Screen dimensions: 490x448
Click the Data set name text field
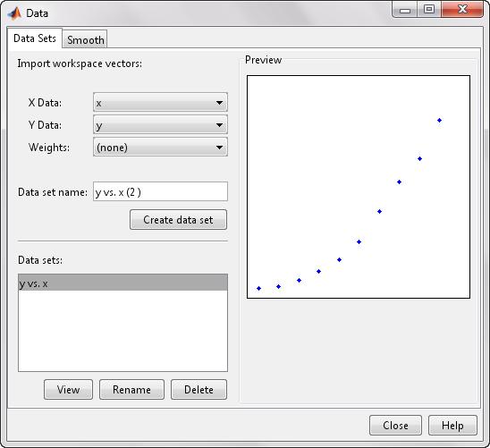coord(160,191)
